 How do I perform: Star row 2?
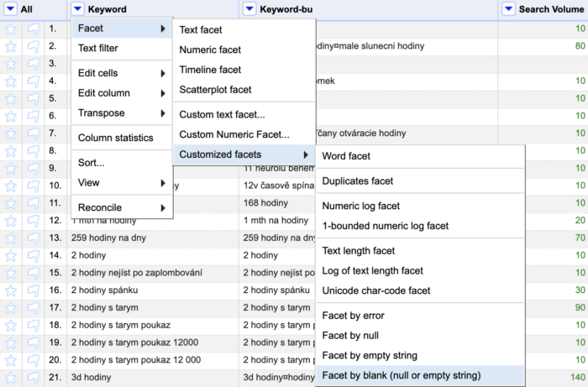pyautogui.click(x=11, y=46)
